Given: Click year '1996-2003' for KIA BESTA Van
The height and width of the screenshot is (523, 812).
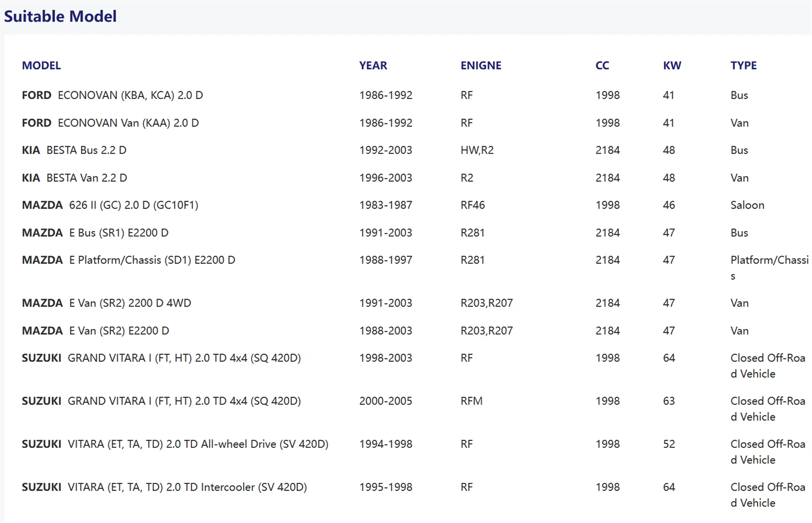Looking at the screenshot, I should point(386,178).
